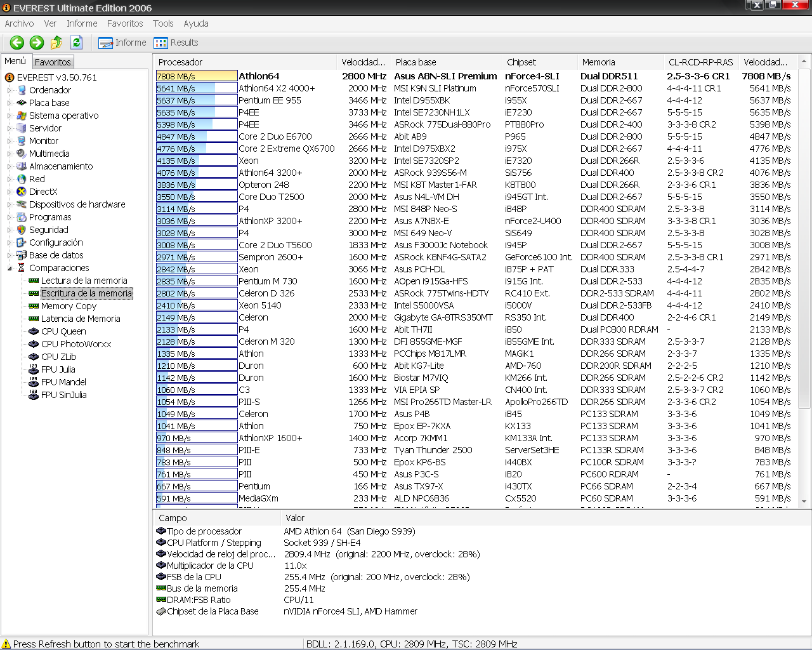Sort by the Procesador column header
812x650 pixels.
(245, 62)
